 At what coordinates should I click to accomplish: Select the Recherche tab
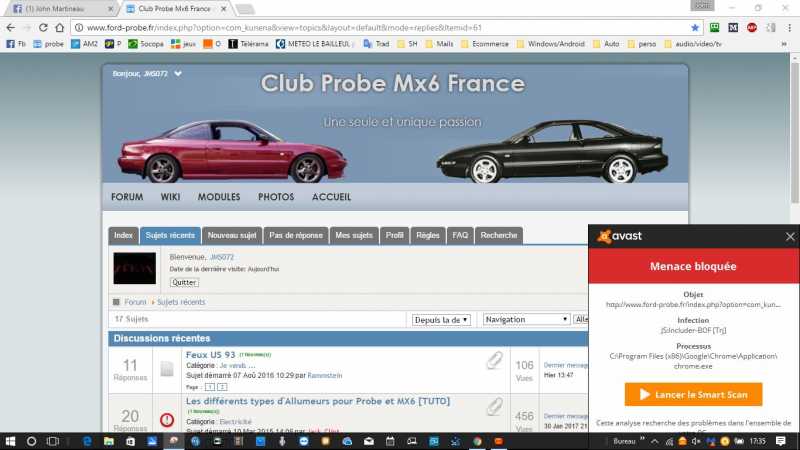click(x=499, y=235)
